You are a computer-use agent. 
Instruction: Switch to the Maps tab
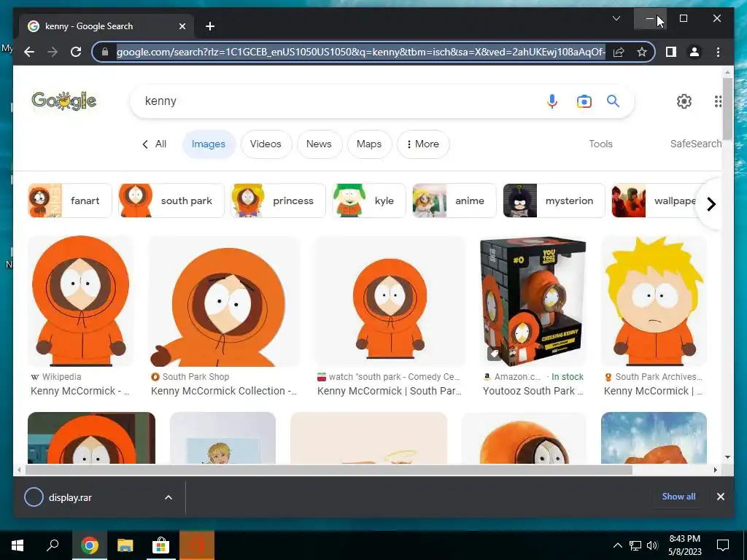point(369,144)
